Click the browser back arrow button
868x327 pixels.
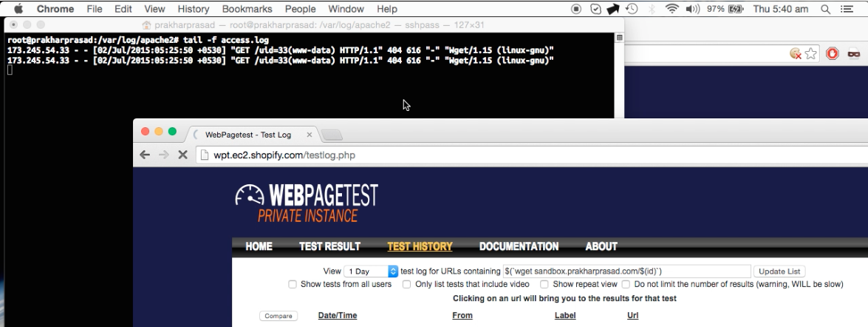click(146, 155)
